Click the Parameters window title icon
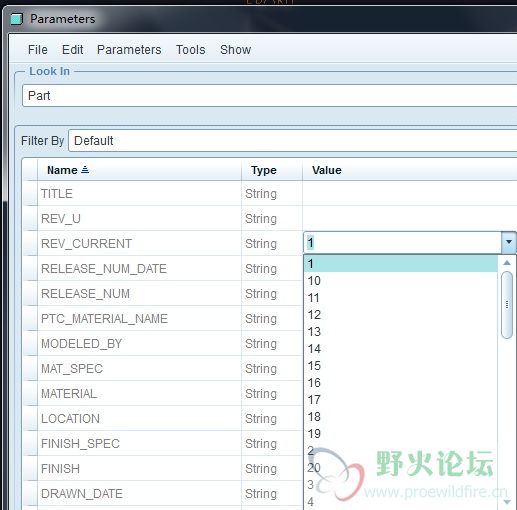The width and height of the screenshot is (517, 510). 16,19
